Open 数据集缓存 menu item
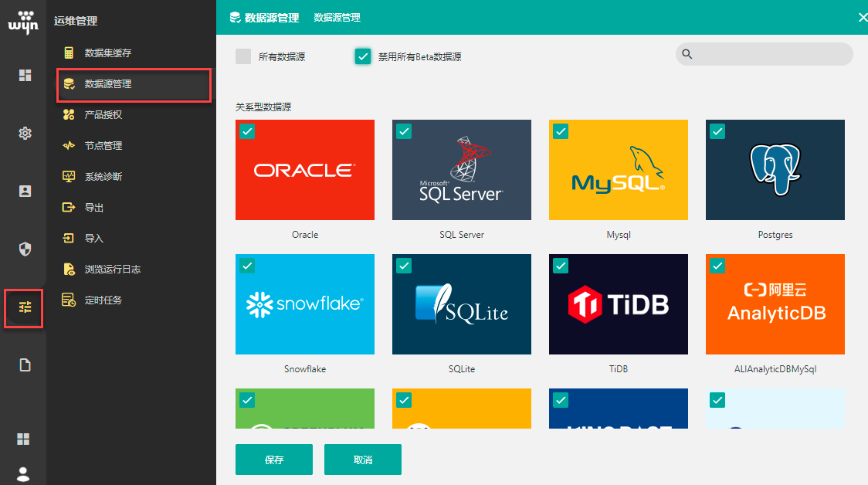 107,53
